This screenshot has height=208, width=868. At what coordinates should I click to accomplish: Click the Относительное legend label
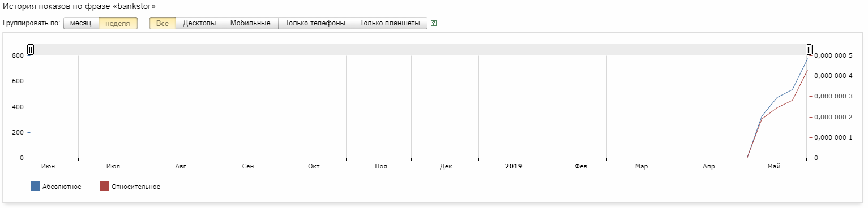click(136, 187)
